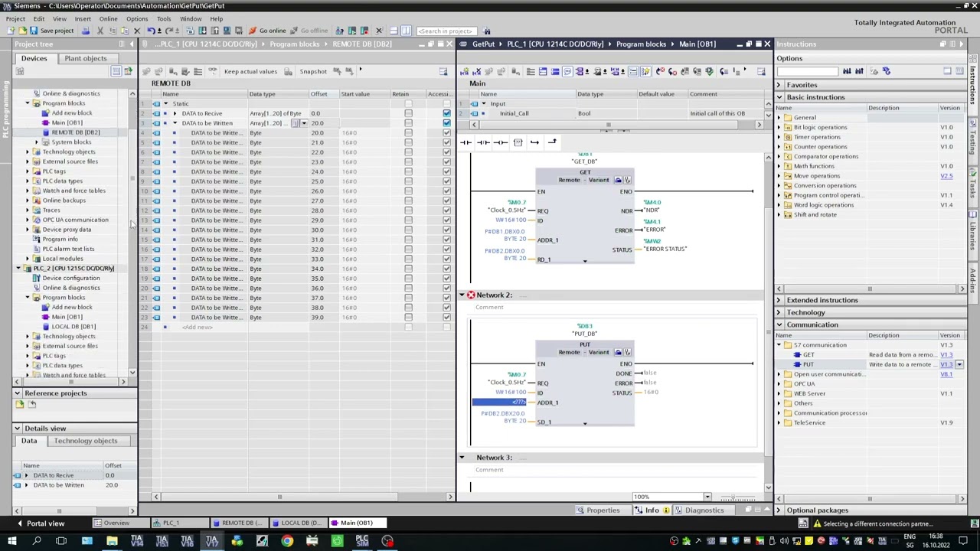
Task: Click the Print icon in the main toolbar
Action: coord(86,31)
